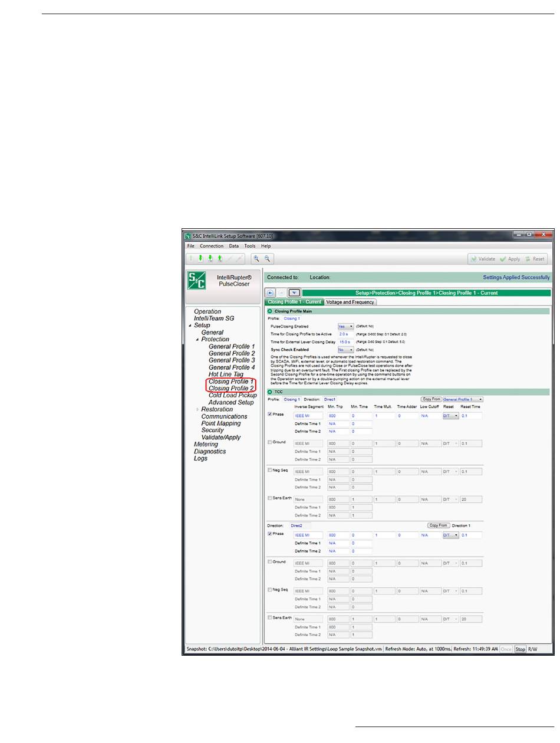The width and height of the screenshot is (560, 743).
Task: Open Advanced Setup in tree
Action: click(231, 402)
